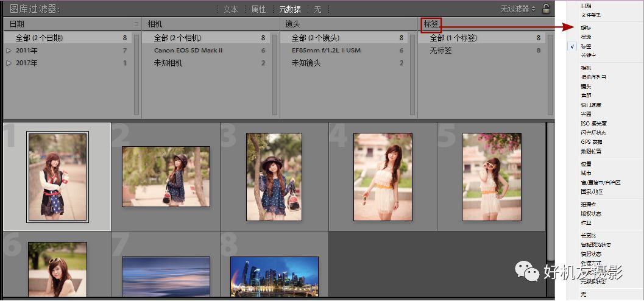Open the 相机 column header dropdown

pos(155,24)
